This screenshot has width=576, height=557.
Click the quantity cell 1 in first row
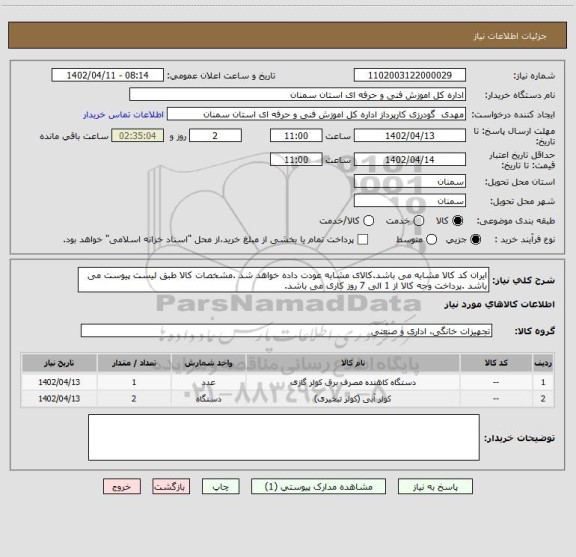[134, 382]
